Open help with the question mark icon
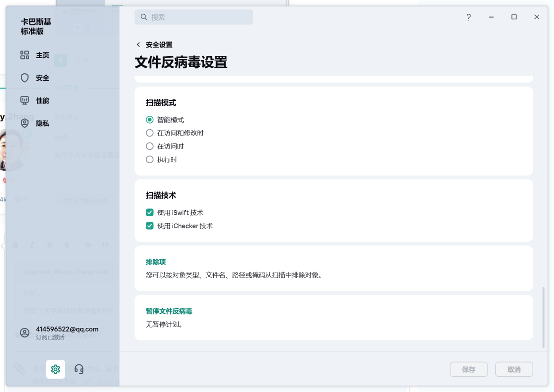 [469, 17]
